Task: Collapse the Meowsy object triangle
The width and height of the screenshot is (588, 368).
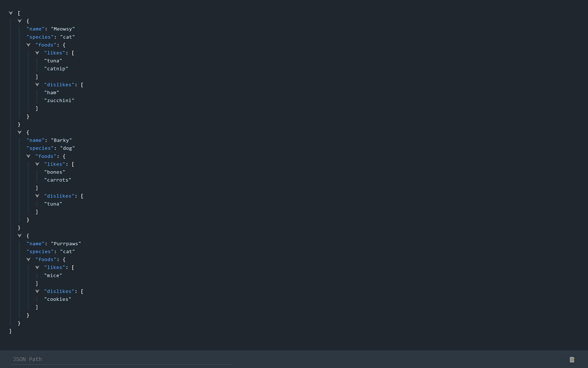Action: [20, 21]
